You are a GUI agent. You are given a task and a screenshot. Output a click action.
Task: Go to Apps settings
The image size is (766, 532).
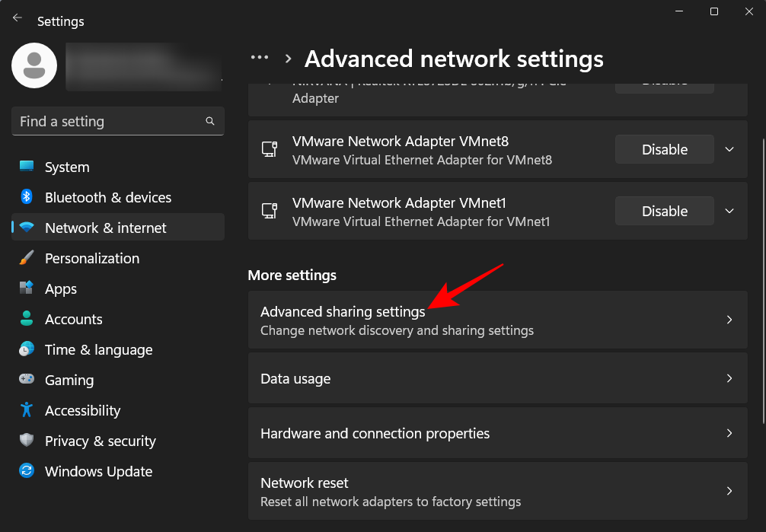60,288
